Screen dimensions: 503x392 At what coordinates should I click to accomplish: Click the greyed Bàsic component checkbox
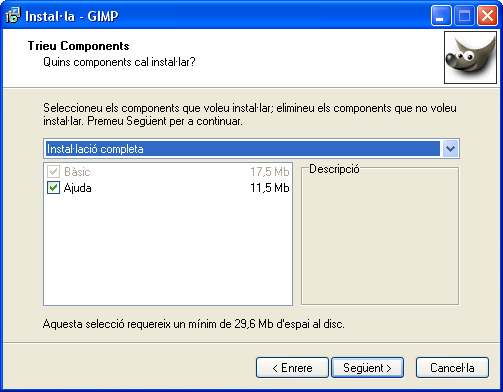53,172
